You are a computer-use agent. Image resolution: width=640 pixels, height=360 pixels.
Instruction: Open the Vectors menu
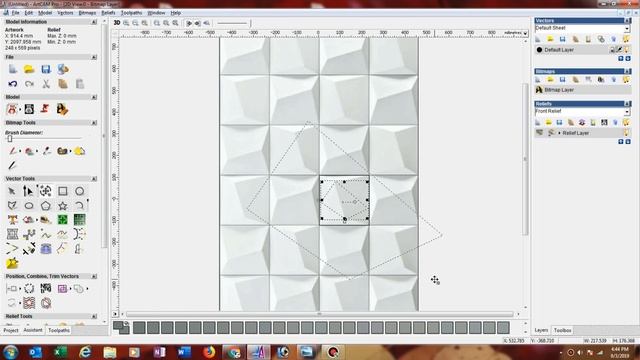point(65,13)
